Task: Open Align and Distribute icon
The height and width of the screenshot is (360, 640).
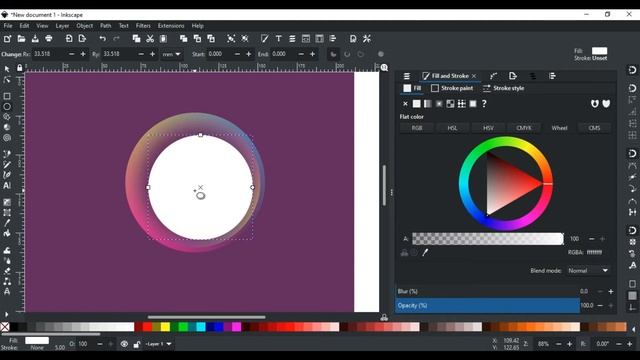Action: point(333,39)
